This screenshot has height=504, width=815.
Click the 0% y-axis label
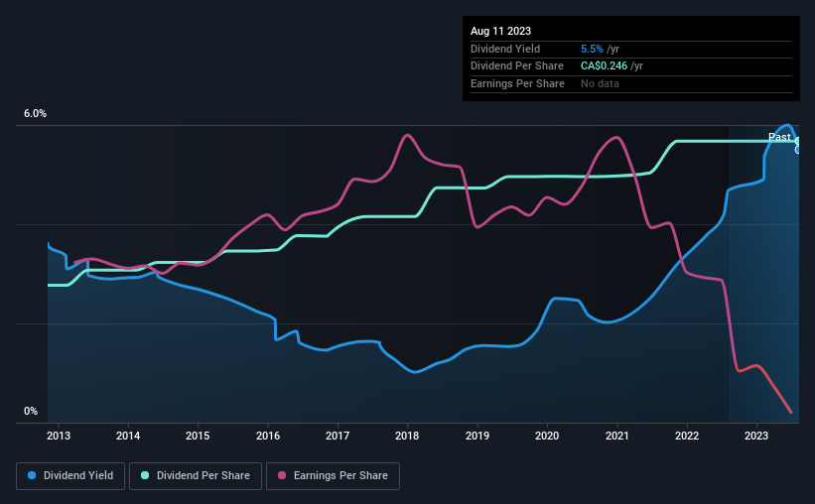pos(31,411)
